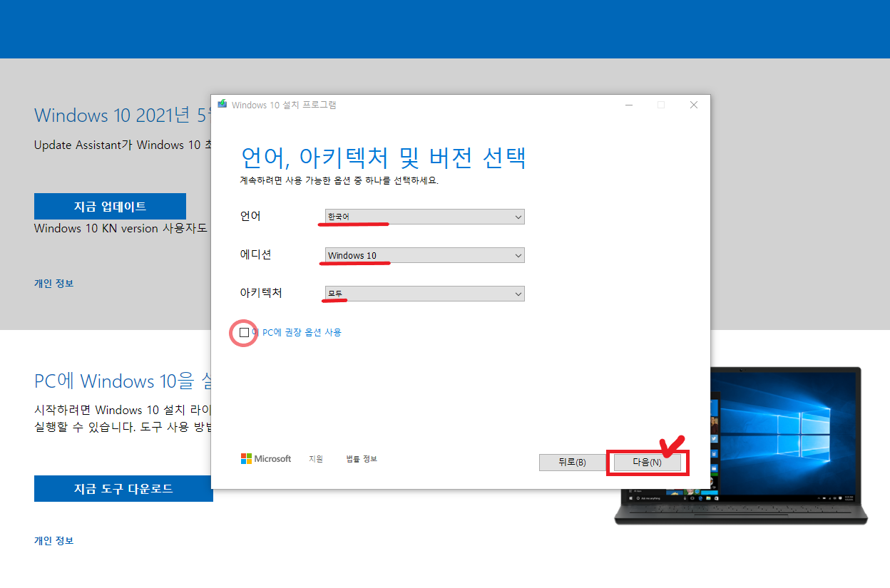Open the 개인 정보 link under 지금 업데이트
The image size is (890, 588).
(x=53, y=283)
